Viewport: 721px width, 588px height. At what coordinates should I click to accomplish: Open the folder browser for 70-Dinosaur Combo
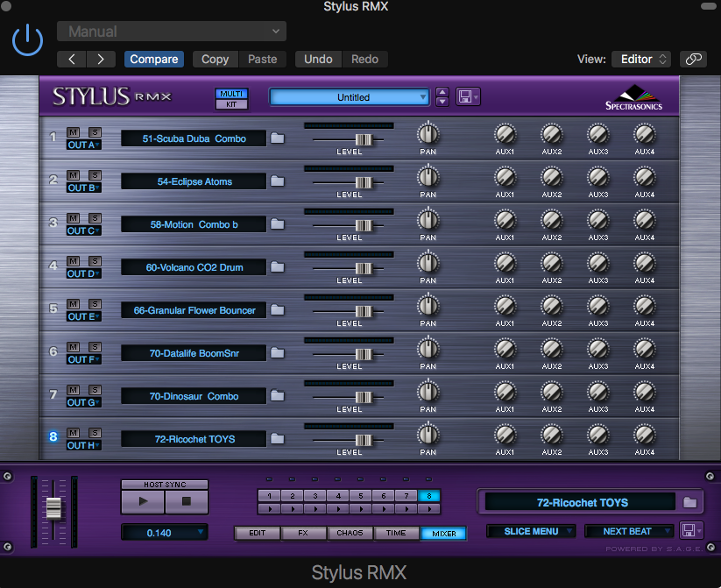click(x=277, y=396)
